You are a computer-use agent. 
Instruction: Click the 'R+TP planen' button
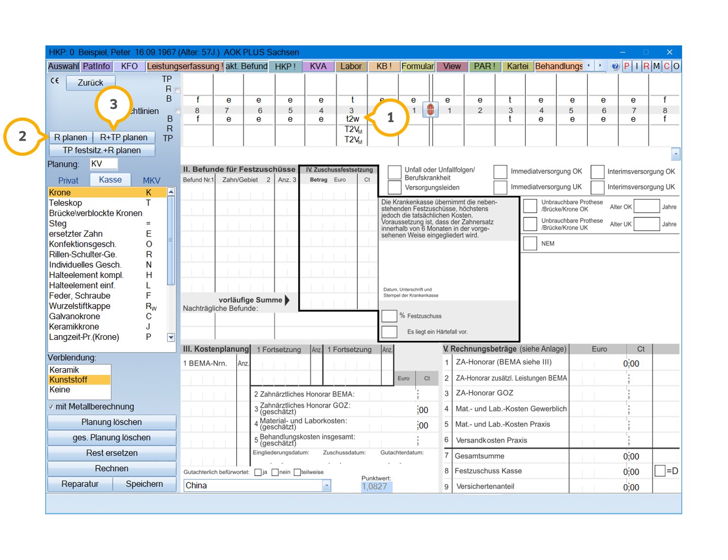point(124,137)
